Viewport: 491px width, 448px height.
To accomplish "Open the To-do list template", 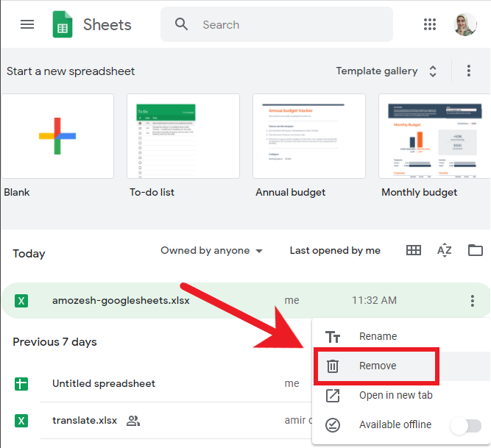I will pyautogui.click(x=183, y=136).
